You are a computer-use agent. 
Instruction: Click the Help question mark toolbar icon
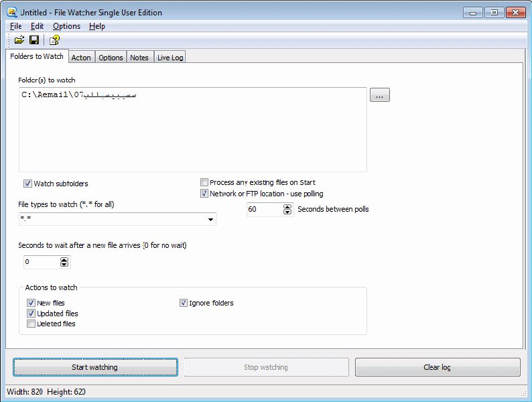click(x=54, y=40)
